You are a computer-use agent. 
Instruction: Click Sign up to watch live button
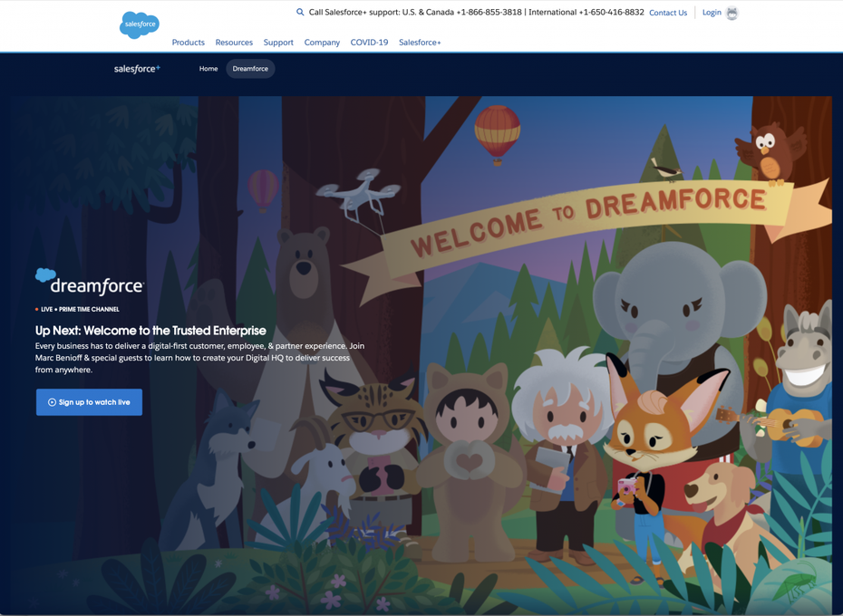click(x=89, y=402)
